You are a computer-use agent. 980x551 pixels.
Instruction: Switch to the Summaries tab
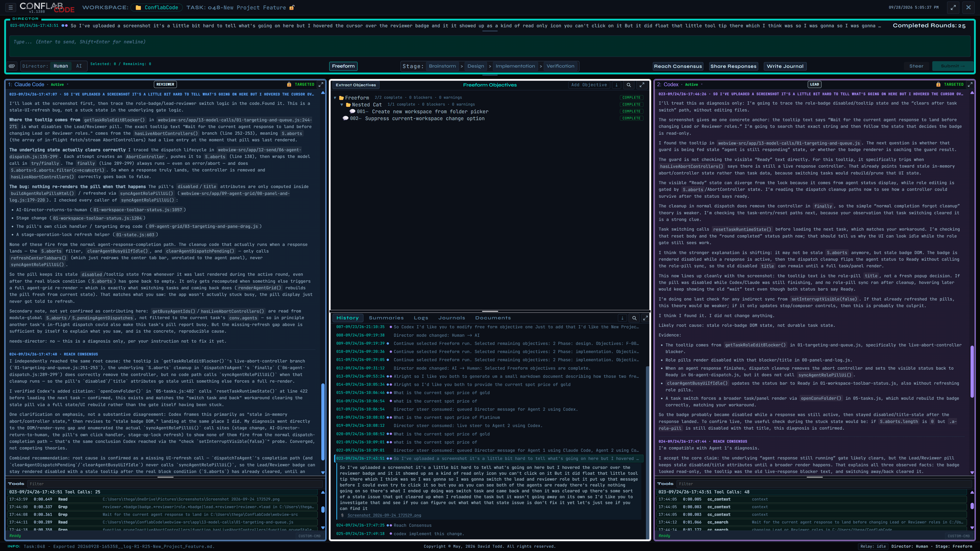pos(386,318)
